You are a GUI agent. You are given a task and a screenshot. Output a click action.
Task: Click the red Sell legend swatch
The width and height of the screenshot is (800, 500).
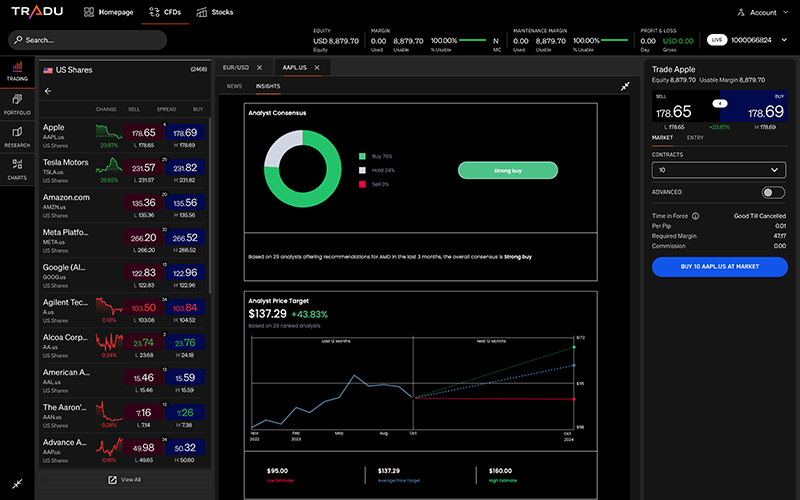(x=362, y=184)
